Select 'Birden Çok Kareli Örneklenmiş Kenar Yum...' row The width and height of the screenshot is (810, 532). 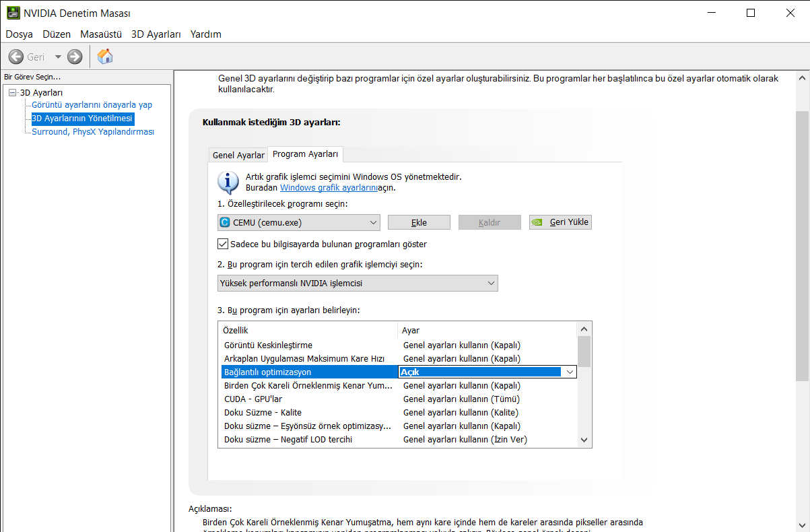click(x=400, y=385)
